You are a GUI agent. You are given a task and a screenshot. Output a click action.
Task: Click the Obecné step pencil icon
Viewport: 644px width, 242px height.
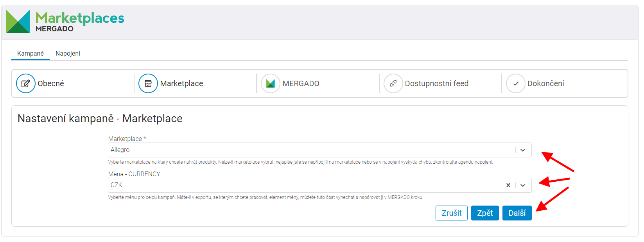(x=26, y=83)
